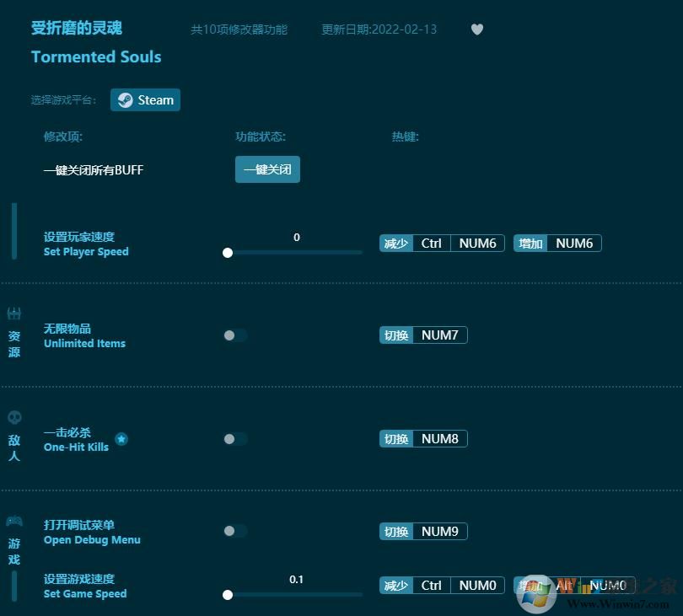Click the 增加 NUM6 button for Player Speed
The height and width of the screenshot is (616, 683).
click(x=557, y=243)
